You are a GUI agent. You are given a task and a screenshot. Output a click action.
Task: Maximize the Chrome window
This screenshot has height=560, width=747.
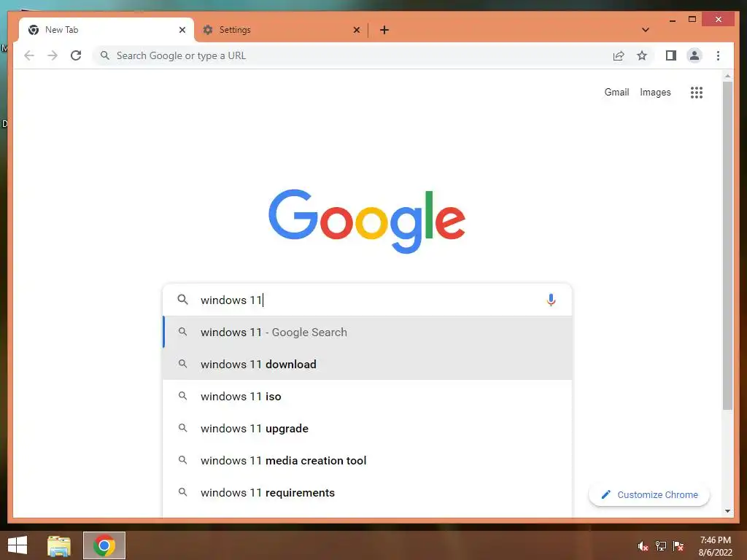coord(692,20)
